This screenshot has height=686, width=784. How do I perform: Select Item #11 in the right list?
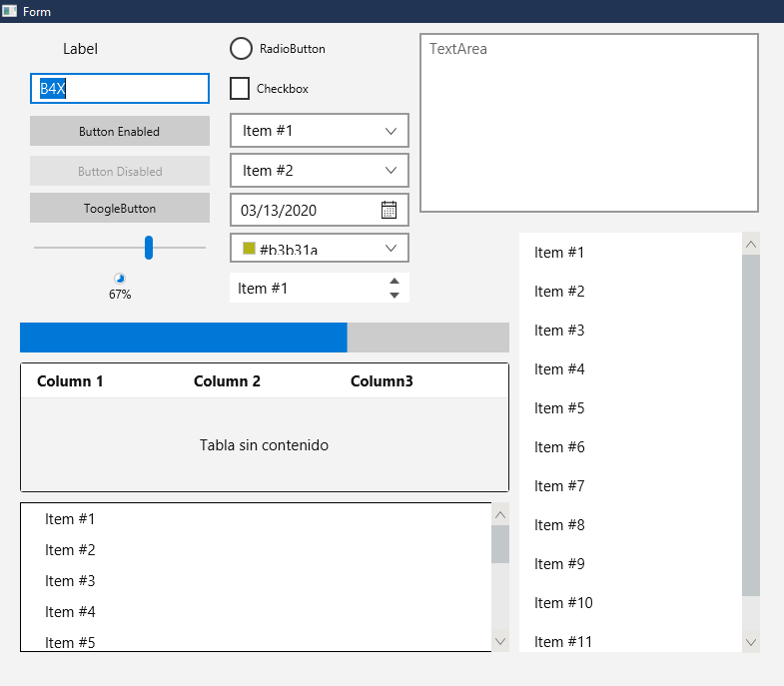tap(630, 638)
